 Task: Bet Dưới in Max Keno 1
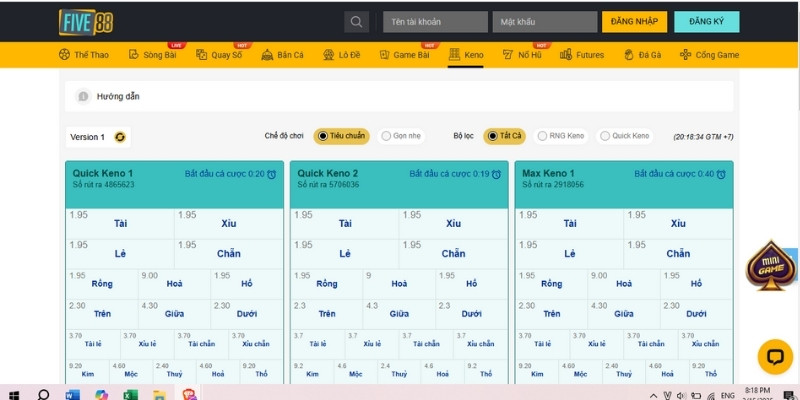(696, 314)
